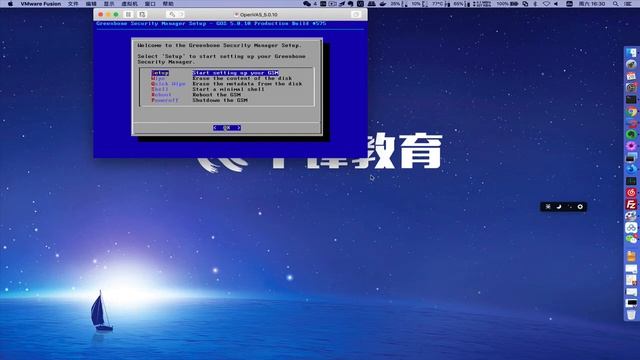This screenshot has width=640, height=360.
Task: Open the Trash in the Dock
Action: pos(631,315)
